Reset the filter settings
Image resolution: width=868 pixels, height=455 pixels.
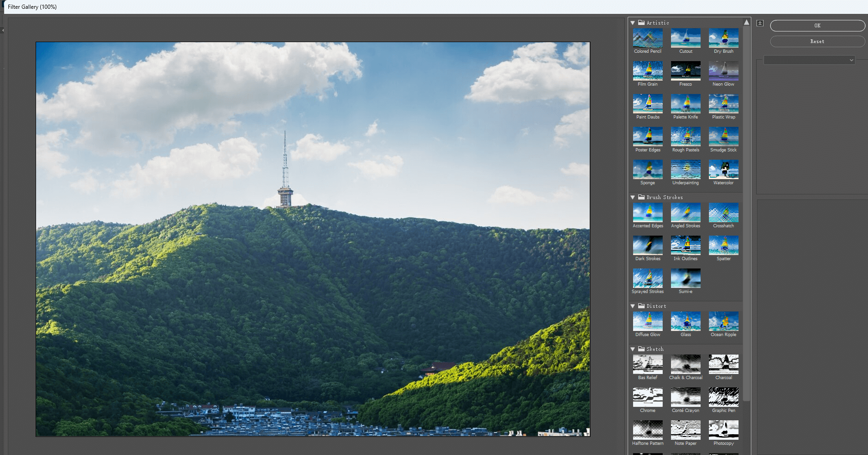(817, 41)
